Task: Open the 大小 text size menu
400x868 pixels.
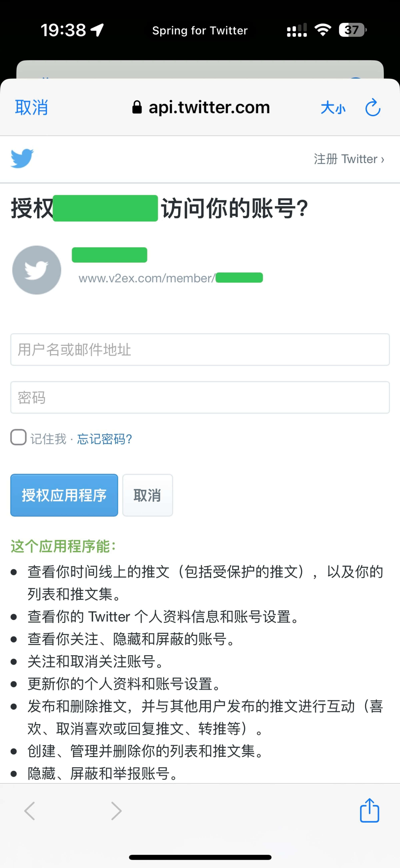Action: click(x=333, y=107)
